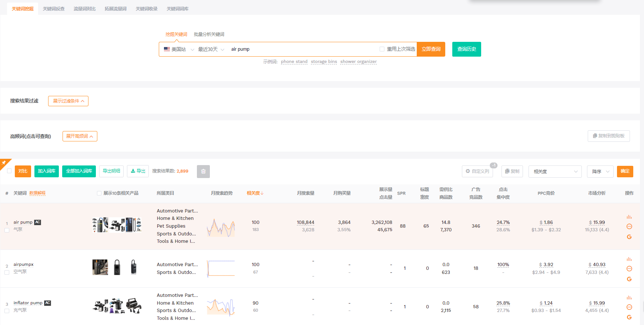The image size is (644, 325).
Task: Open more options icon for airpumpx row
Action: [629, 269]
